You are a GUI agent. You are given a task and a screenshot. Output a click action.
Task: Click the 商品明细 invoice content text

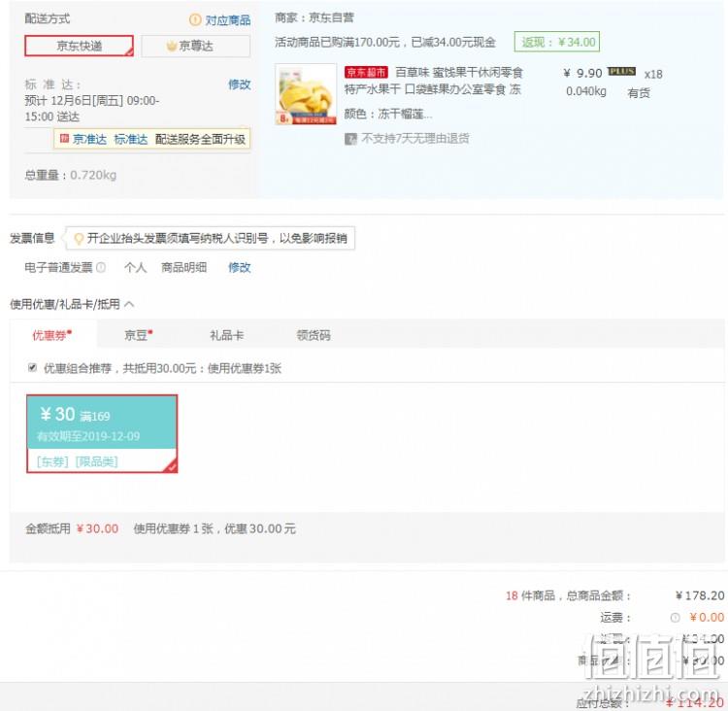(x=183, y=267)
